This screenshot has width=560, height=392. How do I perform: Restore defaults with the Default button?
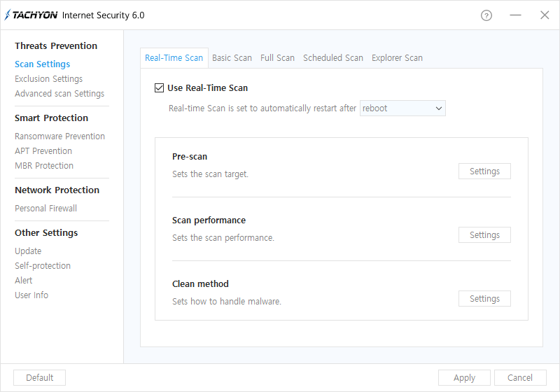(x=39, y=378)
